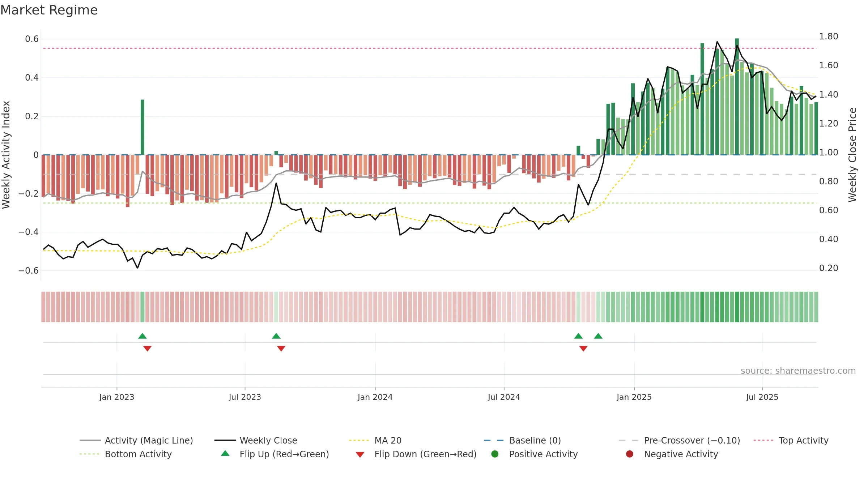Click the Jan 2025 x-axis label
This screenshot has height=488, width=868.
coord(634,397)
